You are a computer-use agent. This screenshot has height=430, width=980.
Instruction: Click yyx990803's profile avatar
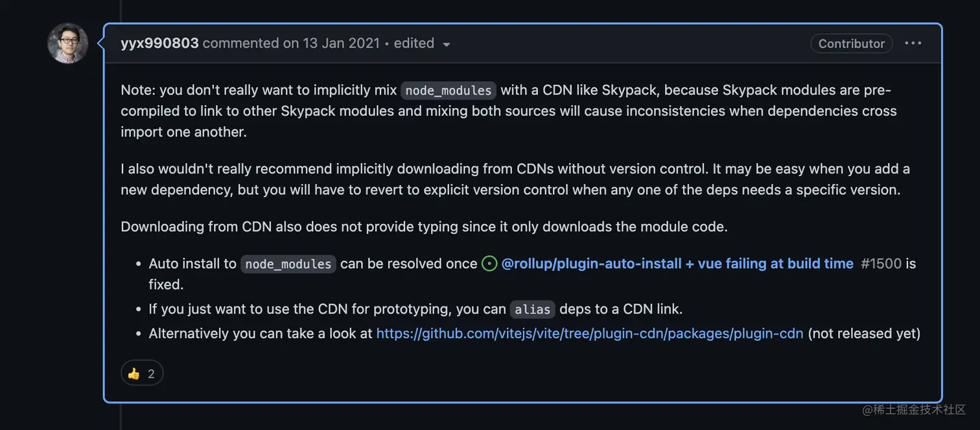pyautogui.click(x=67, y=43)
